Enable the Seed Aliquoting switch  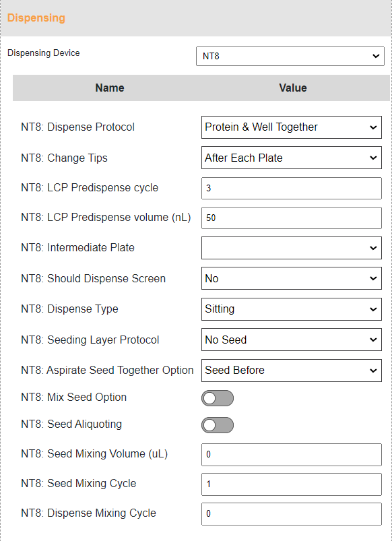tap(218, 425)
